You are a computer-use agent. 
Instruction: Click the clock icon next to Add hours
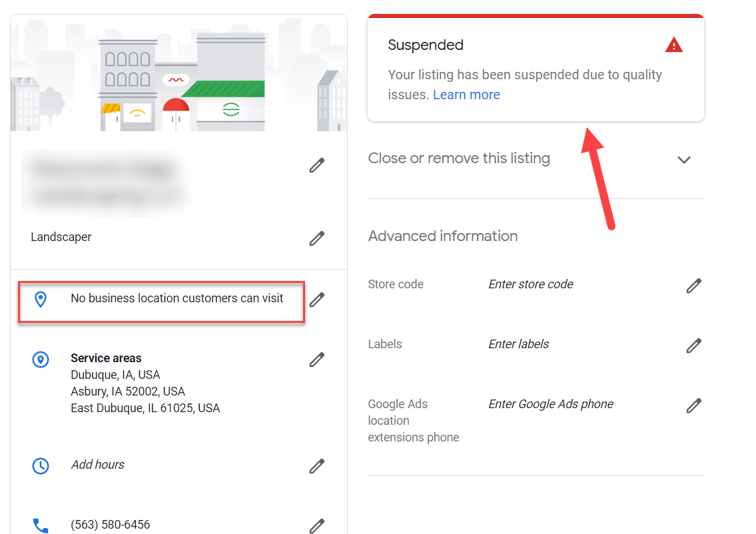pyautogui.click(x=41, y=466)
